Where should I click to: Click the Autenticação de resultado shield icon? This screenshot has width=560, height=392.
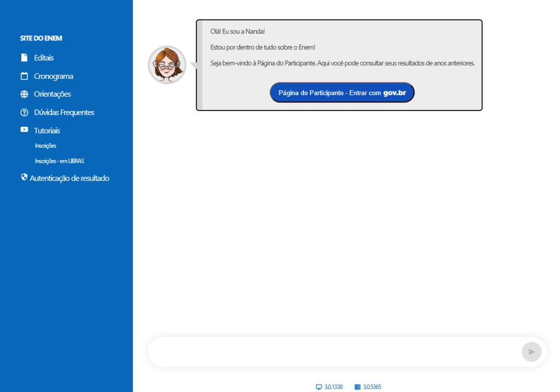[x=24, y=177]
